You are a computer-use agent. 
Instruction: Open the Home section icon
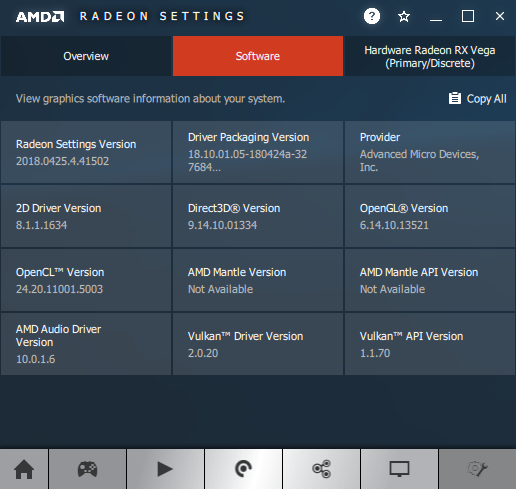point(24,469)
